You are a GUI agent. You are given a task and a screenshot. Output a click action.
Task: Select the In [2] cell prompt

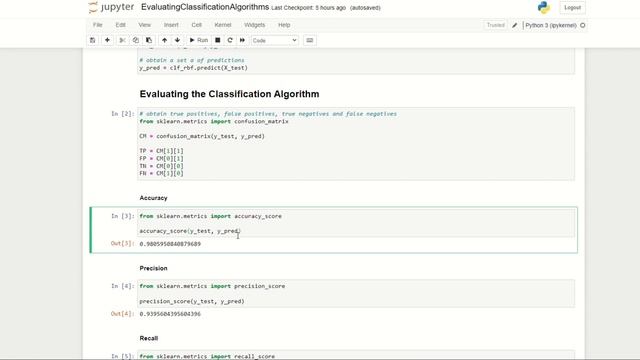122,114
